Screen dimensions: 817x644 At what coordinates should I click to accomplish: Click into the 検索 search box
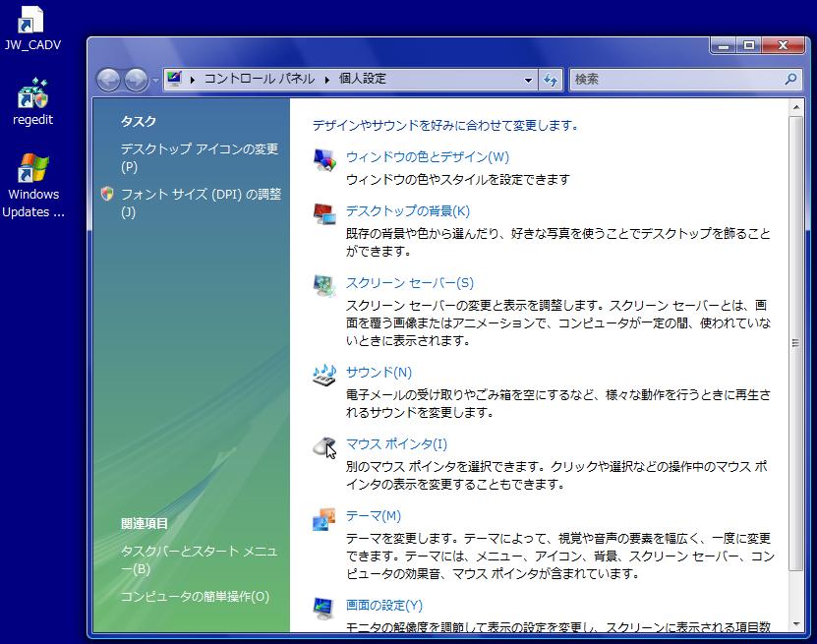[676, 80]
